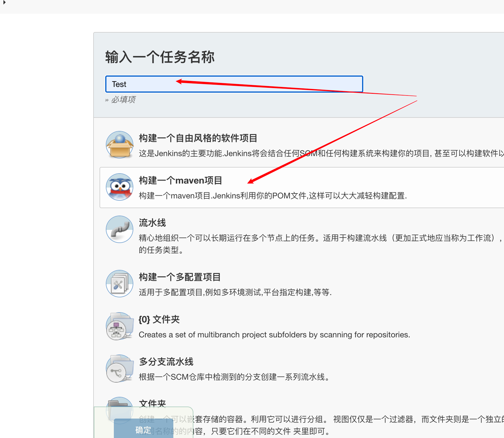
Task: Choose 构建一个maven项目 title
Action: (180, 180)
